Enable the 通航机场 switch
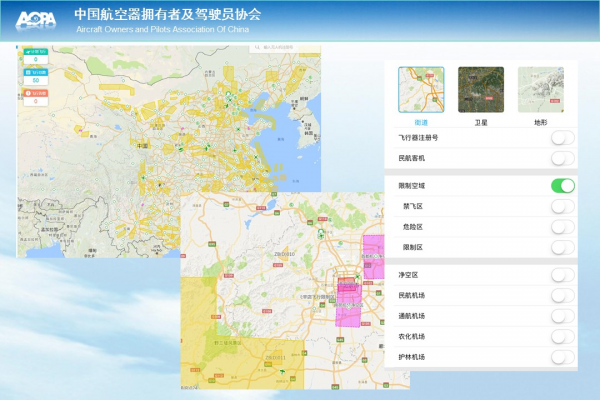 click(x=562, y=316)
